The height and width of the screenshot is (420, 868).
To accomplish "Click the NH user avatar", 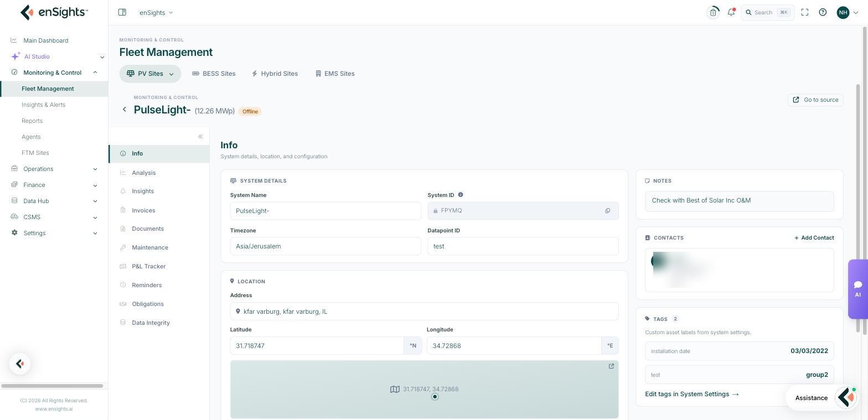I will click(x=843, y=12).
